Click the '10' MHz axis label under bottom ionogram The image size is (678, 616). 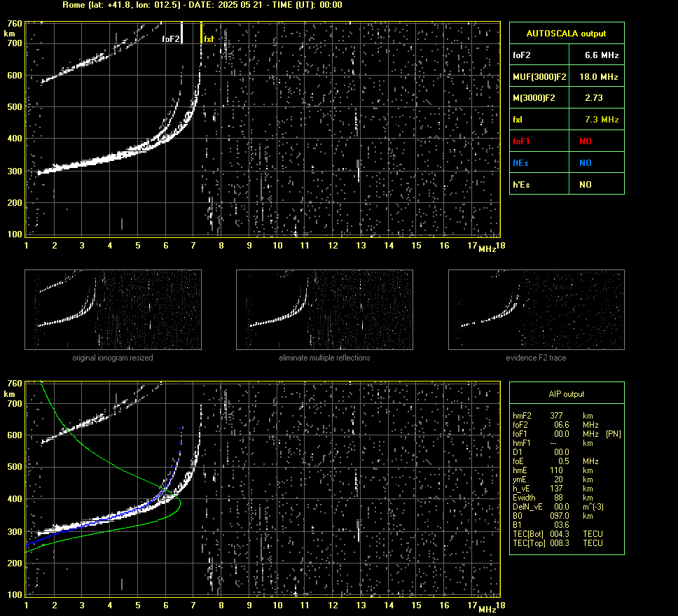pyautogui.click(x=277, y=605)
